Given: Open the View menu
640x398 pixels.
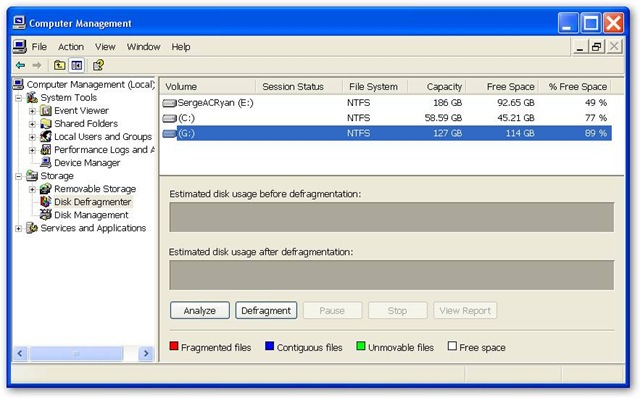Looking at the screenshot, I should click(x=105, y=47).
